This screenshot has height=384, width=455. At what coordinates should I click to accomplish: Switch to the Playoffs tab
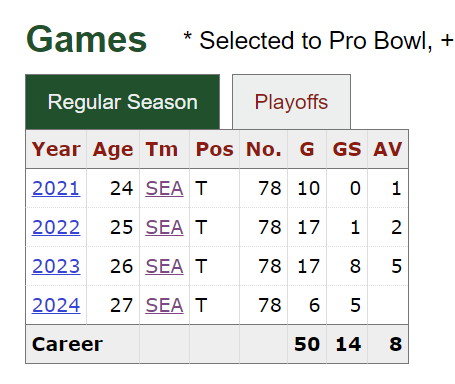pyautogui.click(x=291, y=102)
